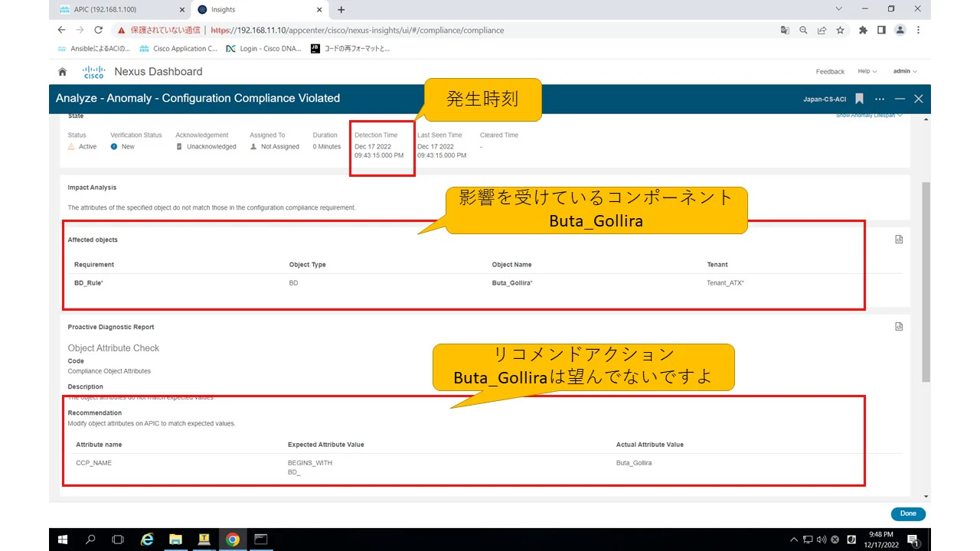Select the Insights browser tab
This screenshot has width=980, height=551.
tap(261, 10)
